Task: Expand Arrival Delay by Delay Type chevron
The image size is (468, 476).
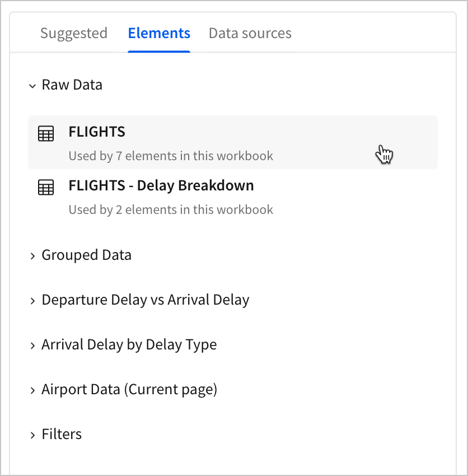Action: point(32,346)
